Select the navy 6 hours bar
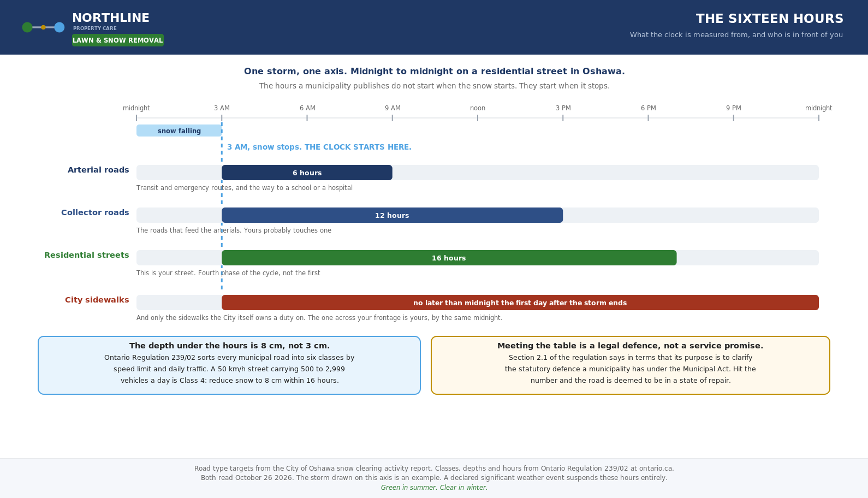The height and width of the screenshot is (498, 868). point(307,173)
